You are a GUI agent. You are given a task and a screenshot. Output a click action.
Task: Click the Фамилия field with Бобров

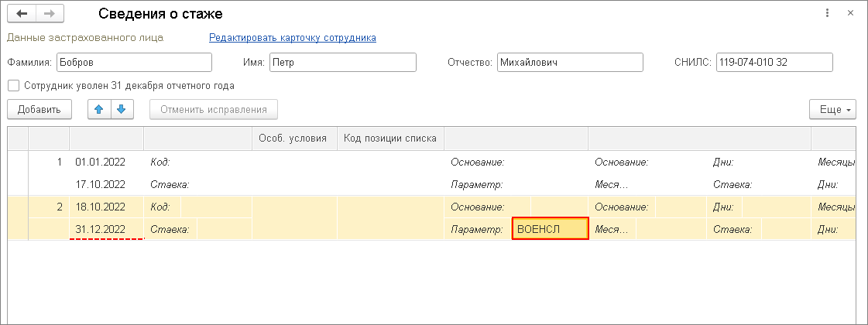pyautogui.click(x=133, y=62)
